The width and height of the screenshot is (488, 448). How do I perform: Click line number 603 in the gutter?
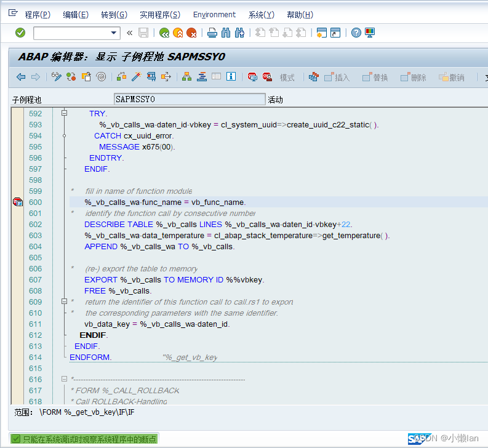pos(35,236)
